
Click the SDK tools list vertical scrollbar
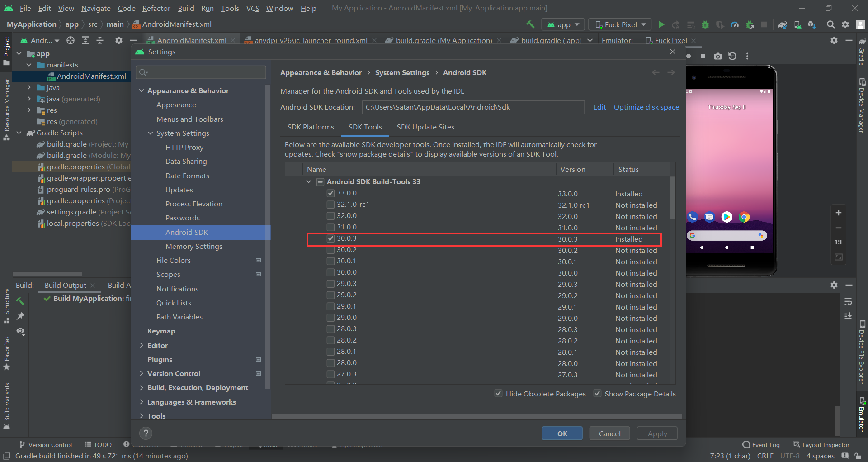672,198
